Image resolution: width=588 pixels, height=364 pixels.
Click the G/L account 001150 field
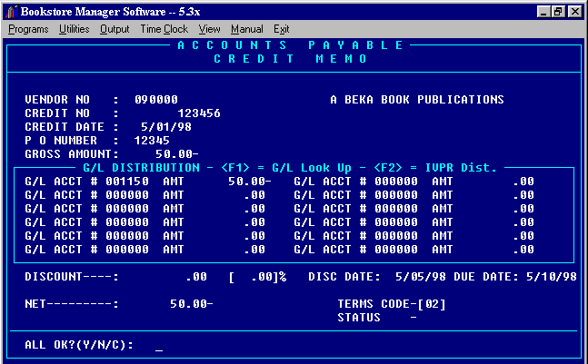click(x=127, y=182)
